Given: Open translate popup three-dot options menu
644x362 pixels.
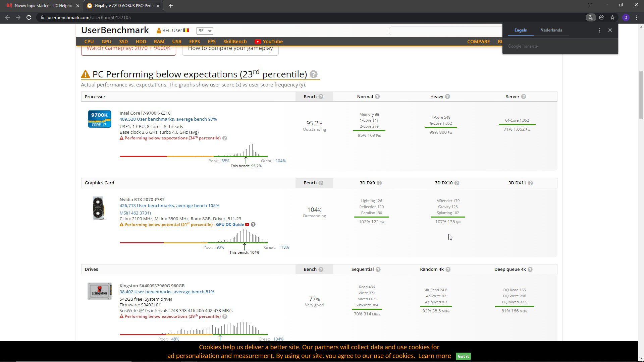Looking at the screenshot, I should 599,30.
